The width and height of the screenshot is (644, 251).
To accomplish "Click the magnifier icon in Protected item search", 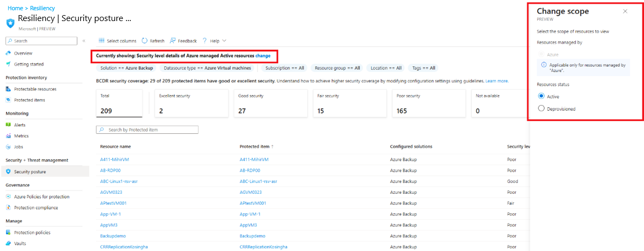I will (x=101, y=130).
